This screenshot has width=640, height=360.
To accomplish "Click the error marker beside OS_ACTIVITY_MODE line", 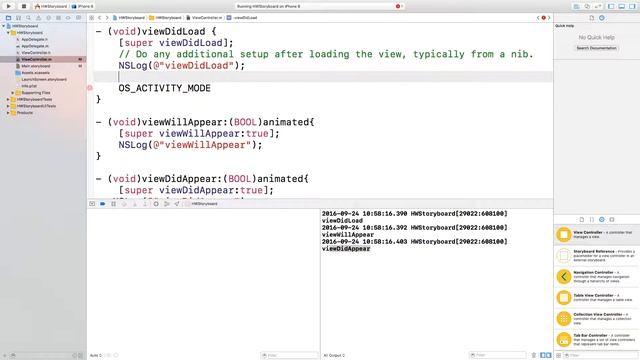I will click(x=90, y=88).
